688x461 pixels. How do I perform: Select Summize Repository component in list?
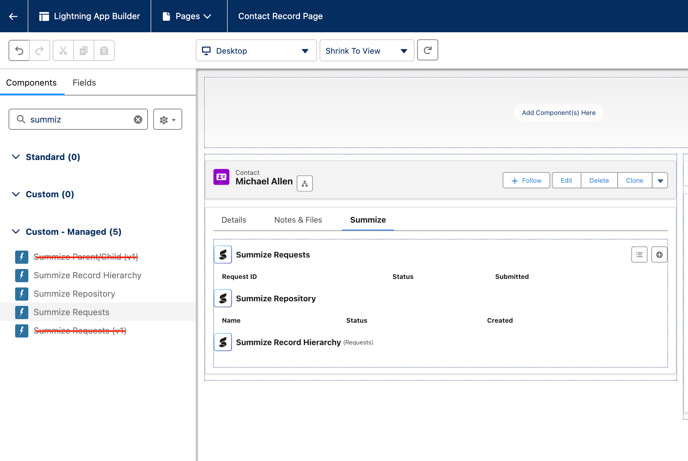(74, 294)
